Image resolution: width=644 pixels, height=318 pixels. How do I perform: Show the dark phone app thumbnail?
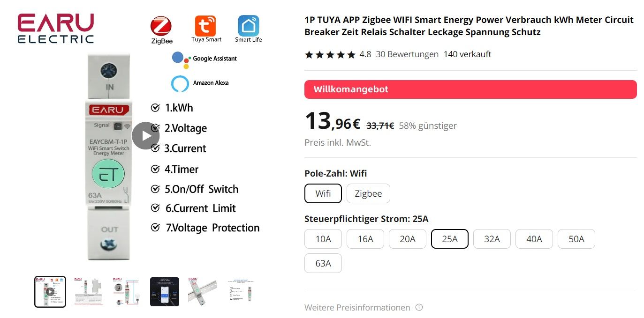[165, 292]
